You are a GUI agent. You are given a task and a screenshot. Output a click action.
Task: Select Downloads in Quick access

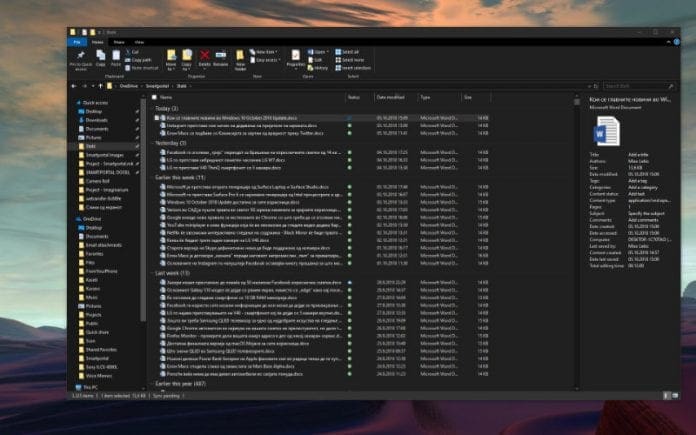tap(96, 120)
